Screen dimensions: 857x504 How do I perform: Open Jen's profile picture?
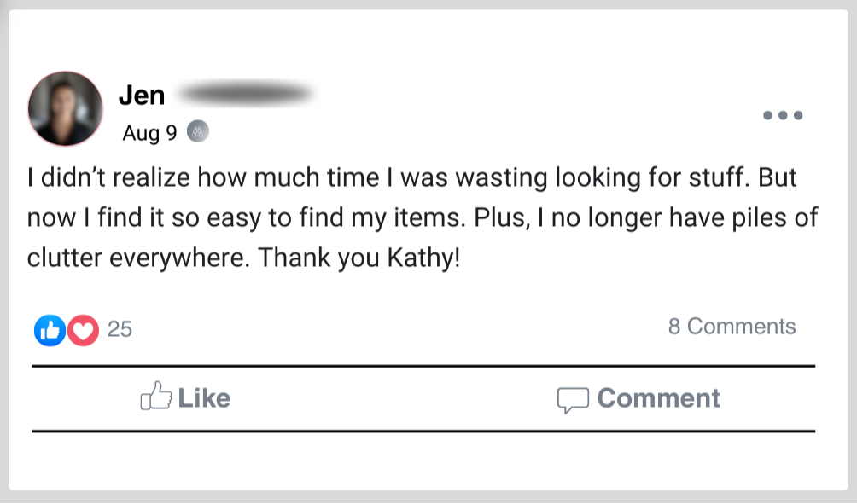[x=66, y=109]
